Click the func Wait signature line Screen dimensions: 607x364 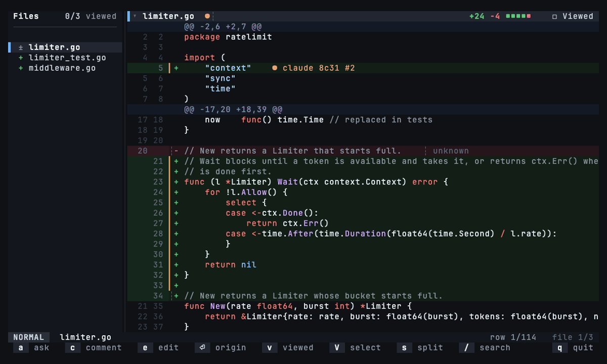click(363, 182)
